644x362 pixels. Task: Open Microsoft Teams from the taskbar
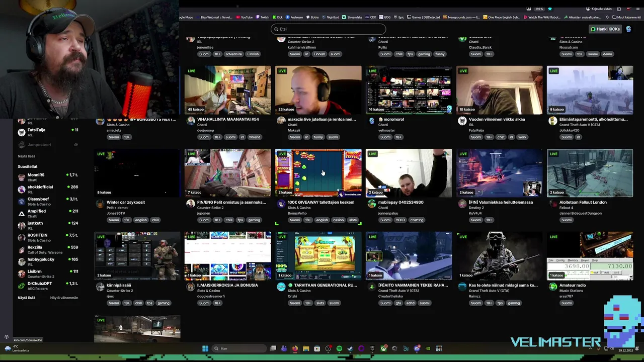pos(284,348)
